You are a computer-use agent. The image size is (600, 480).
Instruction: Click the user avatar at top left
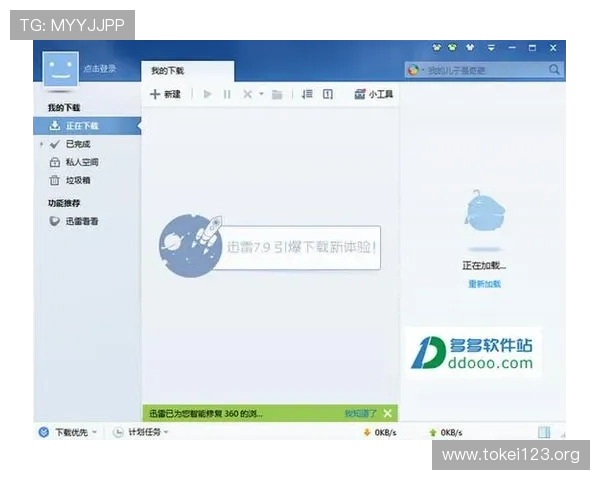pos(60,67)
